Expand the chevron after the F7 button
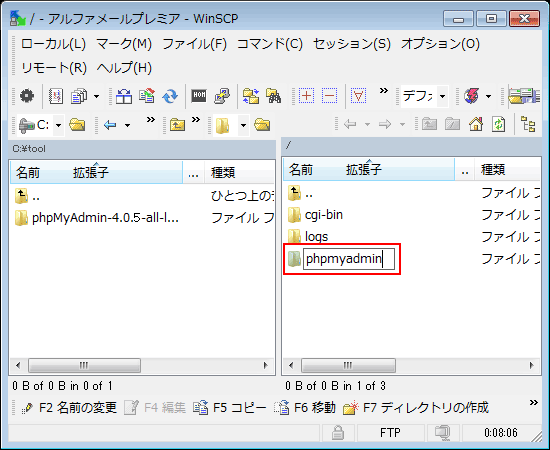Viewport: 550px width, 450px height. tap(534, 403)
